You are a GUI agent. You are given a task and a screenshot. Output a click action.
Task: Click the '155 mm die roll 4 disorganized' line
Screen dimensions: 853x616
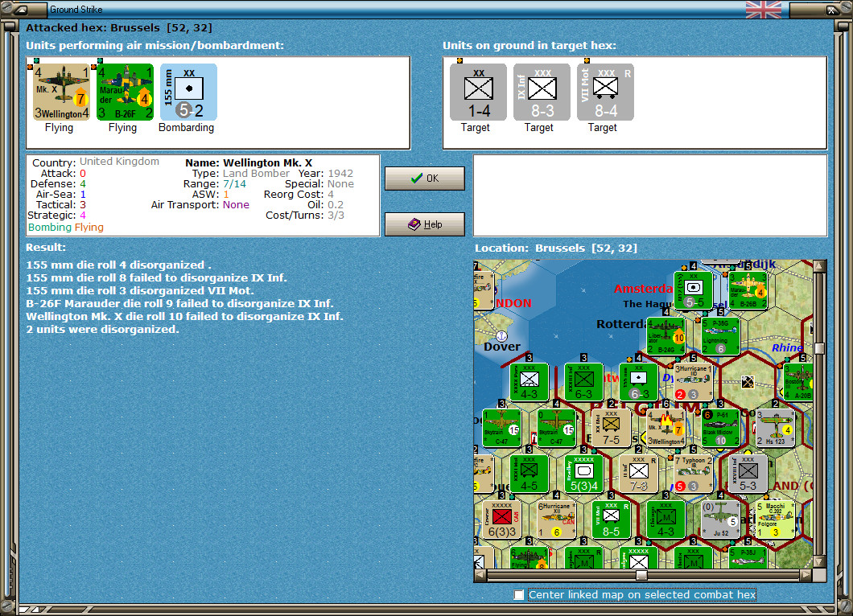click(118, 265)
